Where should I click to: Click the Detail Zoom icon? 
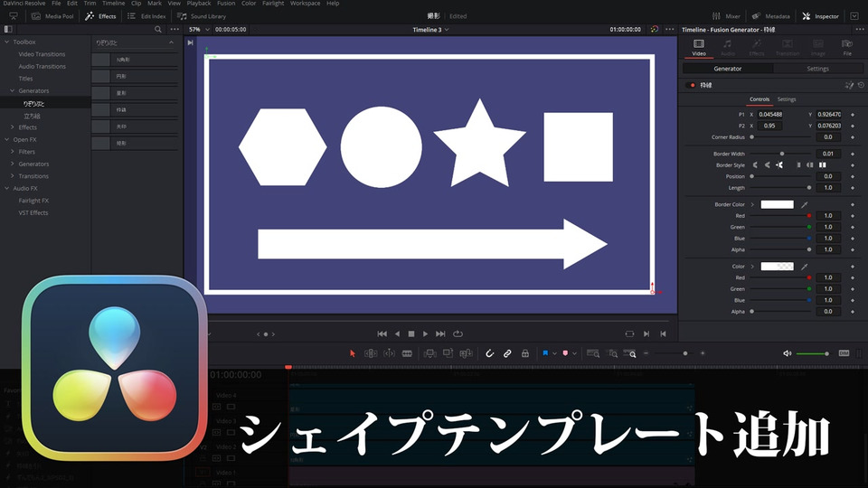(x=612, y=353)
